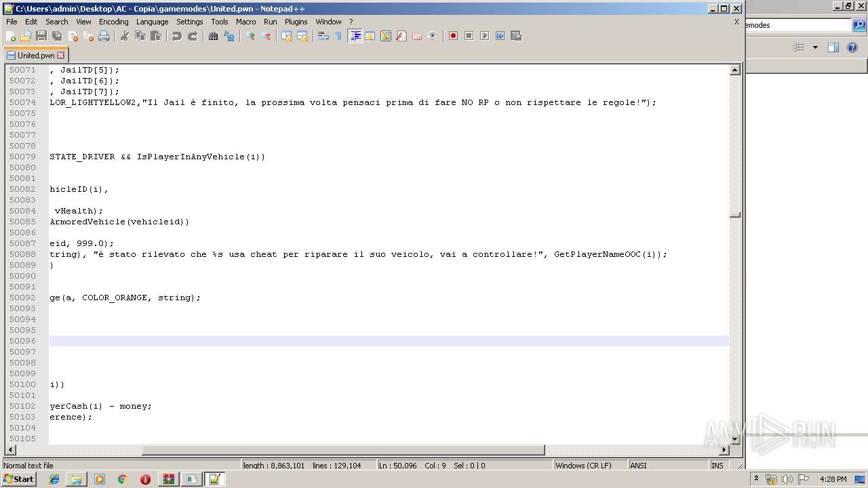Screen dimensions: 868x488
Task: Open the Tools menu
Action: point(220,22)
